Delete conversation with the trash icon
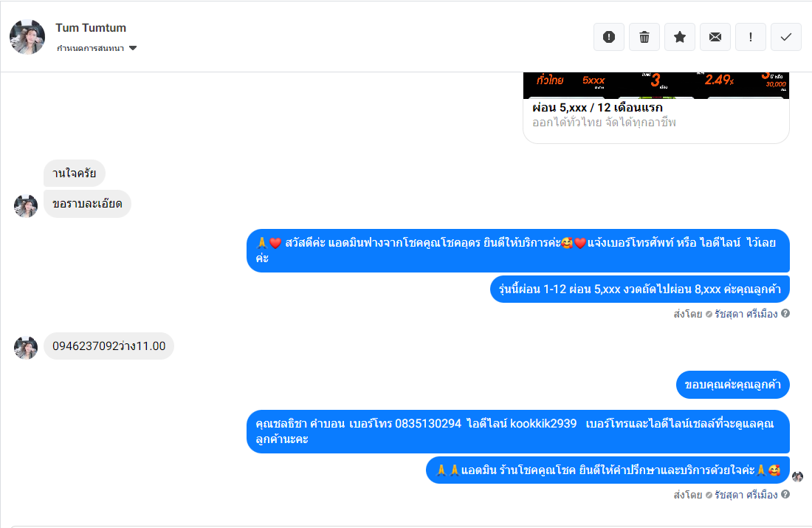The height and width of the screenshot is (528, 812). coord(644,37)
